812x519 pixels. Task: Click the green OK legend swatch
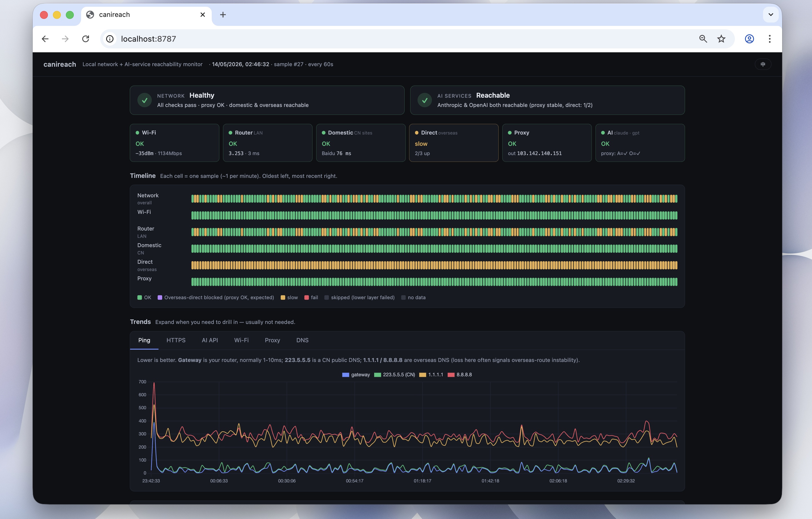[x=140, y=297]
